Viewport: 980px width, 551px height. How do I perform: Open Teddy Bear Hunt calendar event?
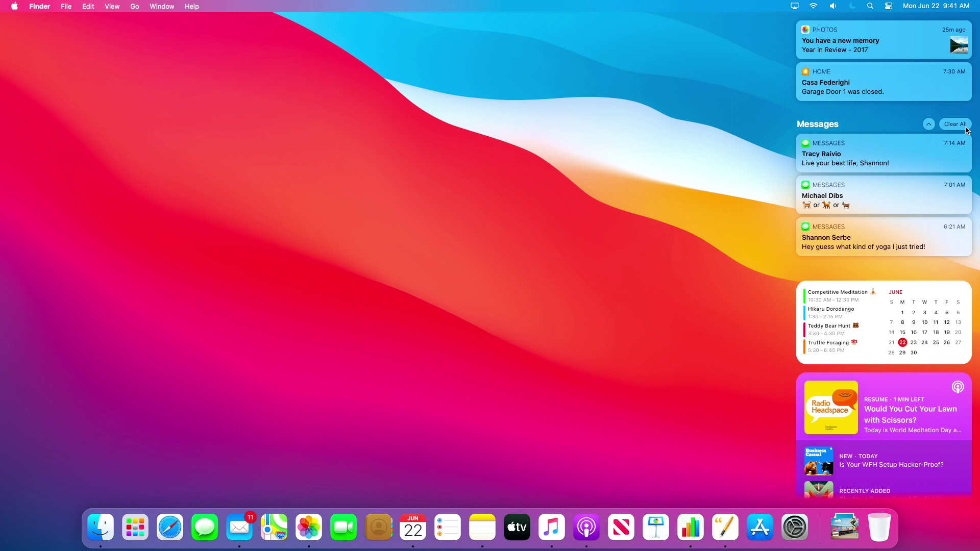[840, 330]
